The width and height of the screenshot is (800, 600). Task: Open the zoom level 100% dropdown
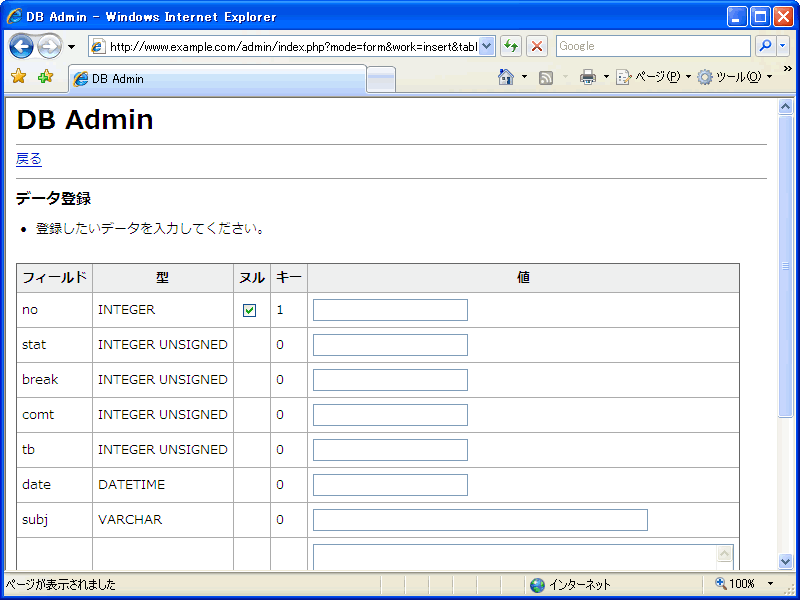click(770, 584)
